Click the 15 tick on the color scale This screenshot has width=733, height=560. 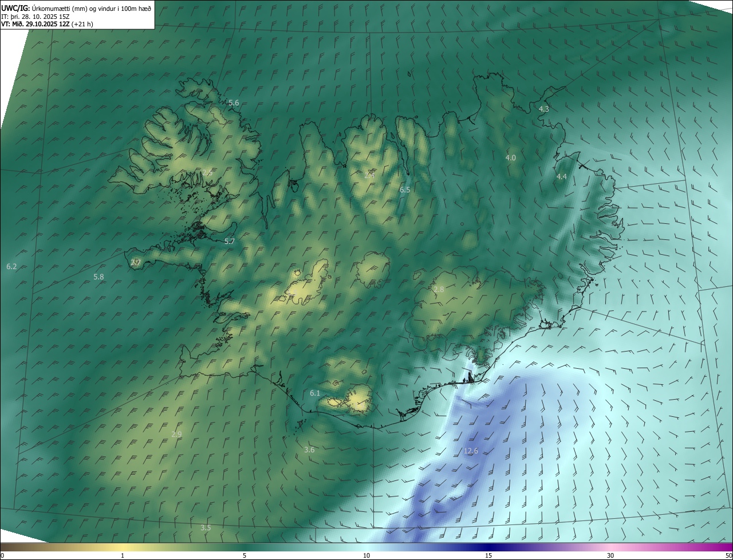pos(488,555)
